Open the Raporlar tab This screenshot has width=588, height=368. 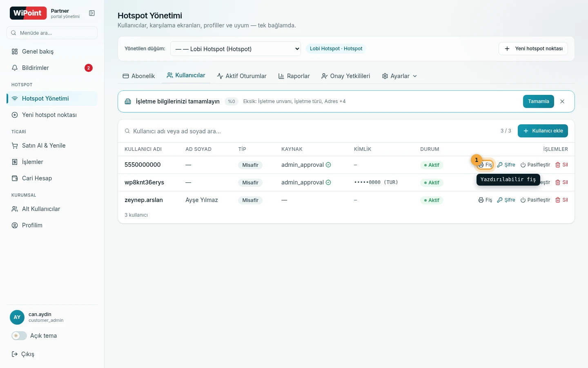pos(294,76)
